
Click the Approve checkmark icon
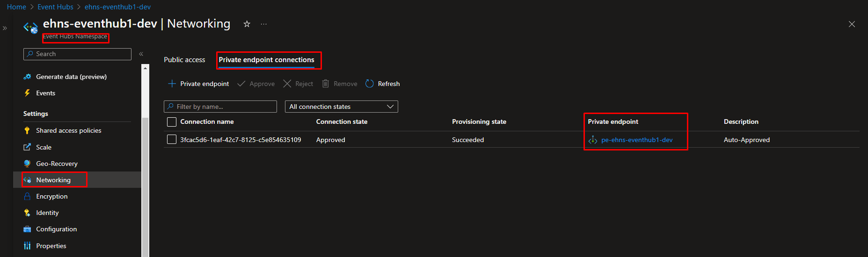point(241,84)
